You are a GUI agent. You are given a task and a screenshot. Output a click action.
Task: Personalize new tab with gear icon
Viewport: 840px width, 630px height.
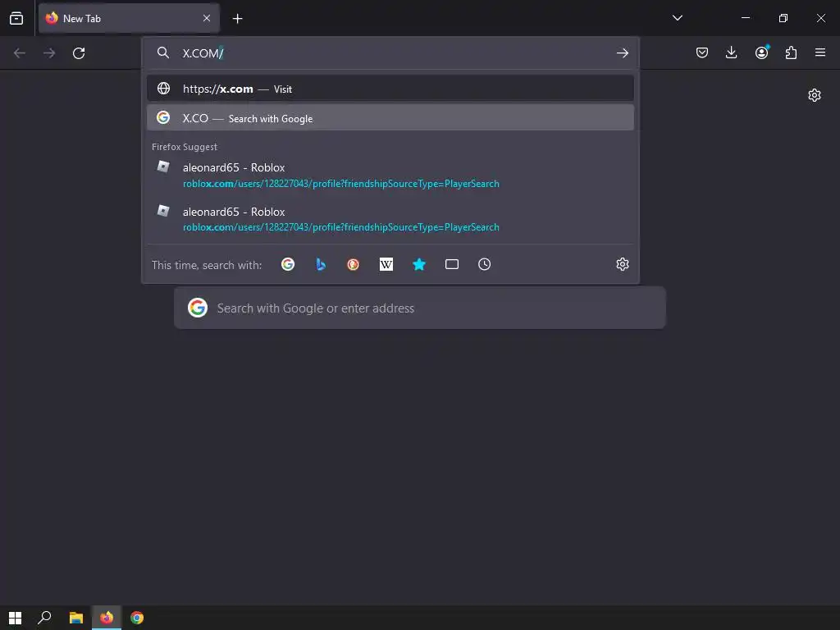click(x=815, y=95)
